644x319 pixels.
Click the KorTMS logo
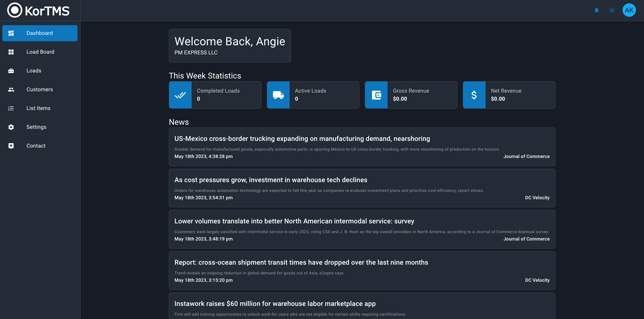38,10
